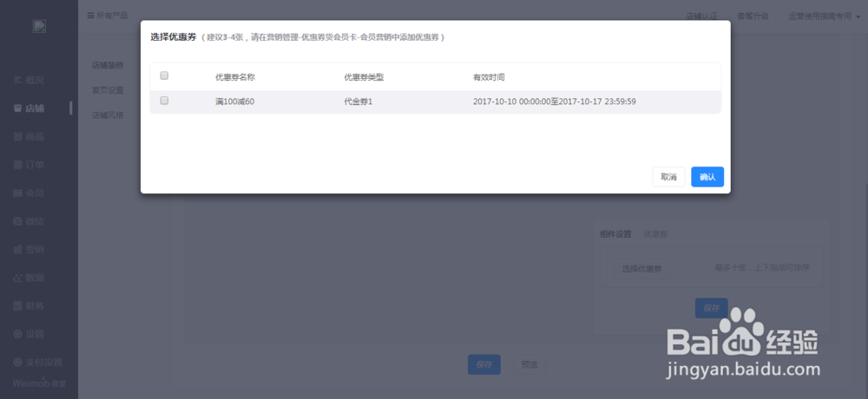This screenshot has height=399, width=868.
Task: Open the 微信 WeChat icon in sidebar
Action: pyautogui.click(x=17, y=221)
